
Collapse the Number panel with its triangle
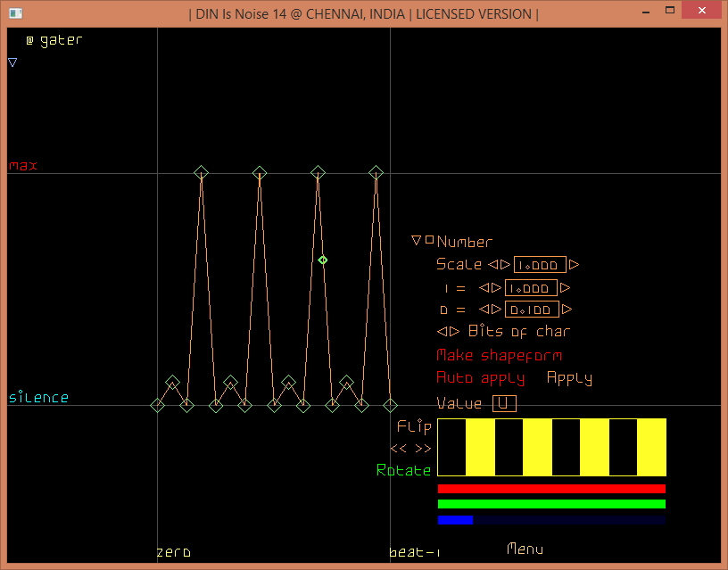tap(416, 241)
